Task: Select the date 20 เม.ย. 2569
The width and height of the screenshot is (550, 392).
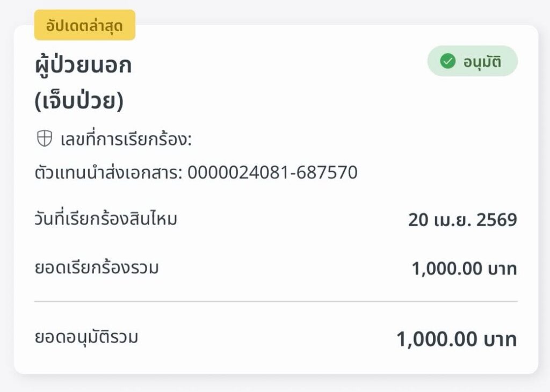Action: click(x=462, y=220)
